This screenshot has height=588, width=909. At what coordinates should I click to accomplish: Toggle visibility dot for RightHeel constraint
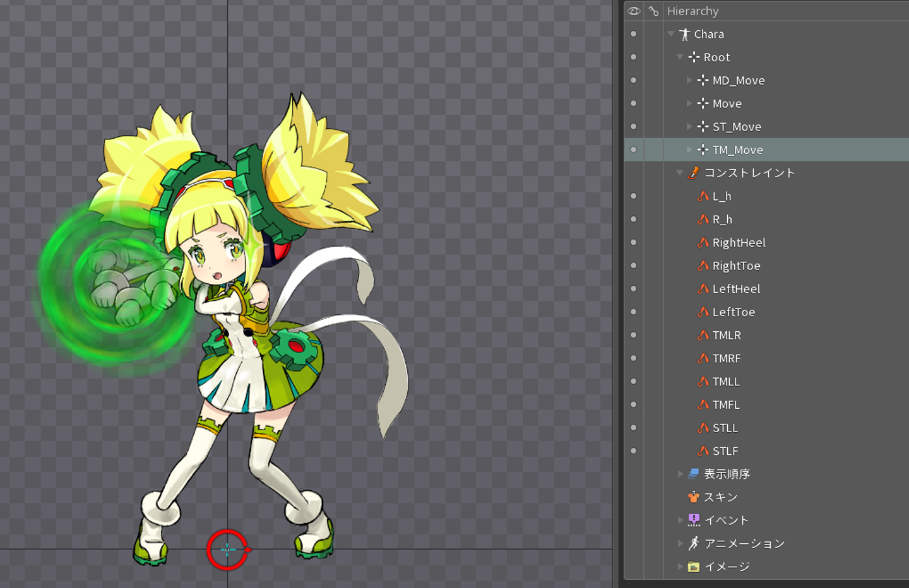[633, 242]
